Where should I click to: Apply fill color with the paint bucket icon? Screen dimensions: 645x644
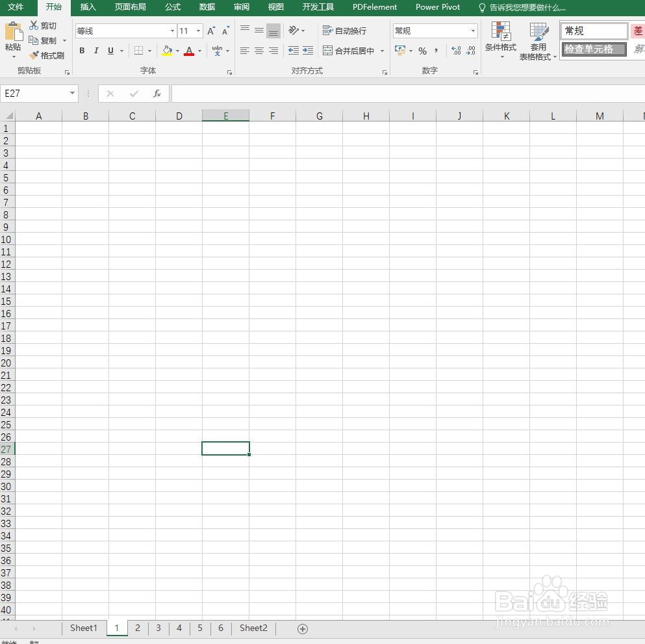[x=167, y=51]
